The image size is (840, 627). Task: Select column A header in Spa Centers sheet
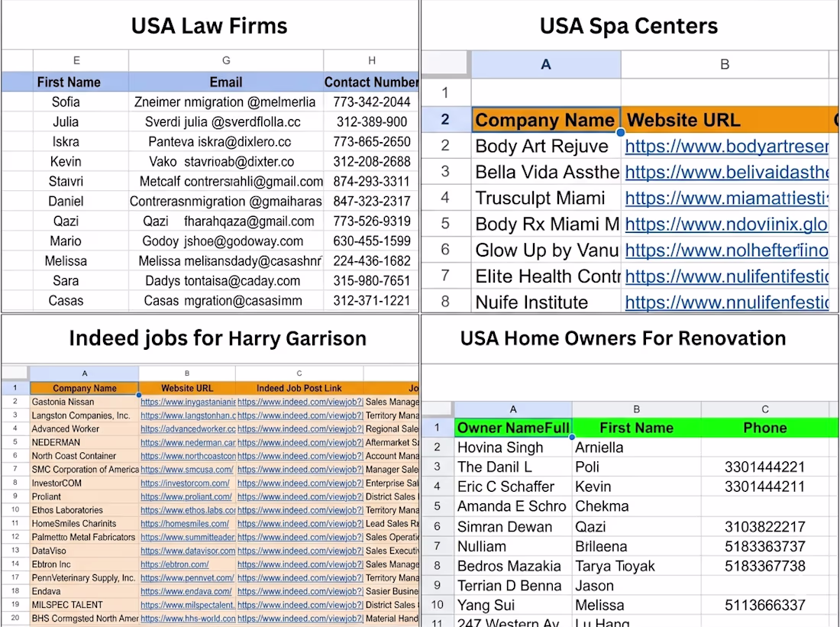[546, 64]
